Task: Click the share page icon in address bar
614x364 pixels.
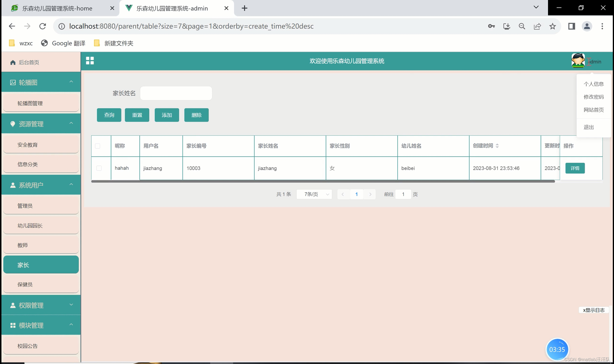Action: coord(537,26)
